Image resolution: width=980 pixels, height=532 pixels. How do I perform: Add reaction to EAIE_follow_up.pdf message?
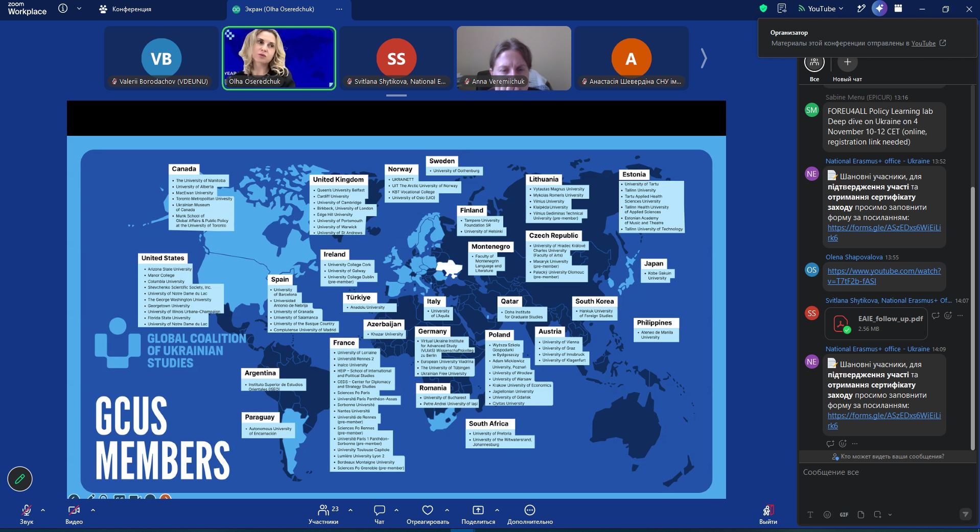(x=948, y=316)
